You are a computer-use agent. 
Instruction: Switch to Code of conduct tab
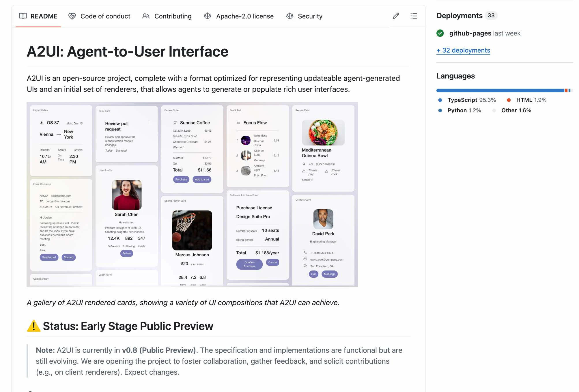99,16
